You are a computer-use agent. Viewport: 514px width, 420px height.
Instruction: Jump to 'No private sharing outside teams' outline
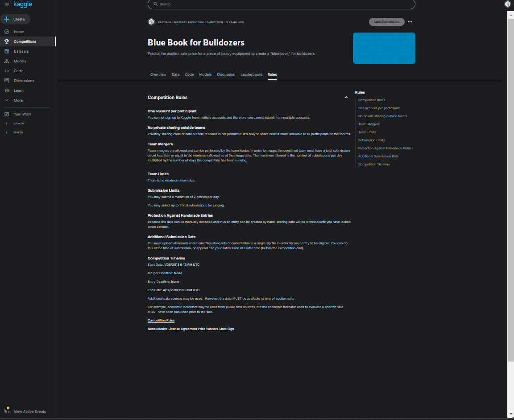coord(382,116)
